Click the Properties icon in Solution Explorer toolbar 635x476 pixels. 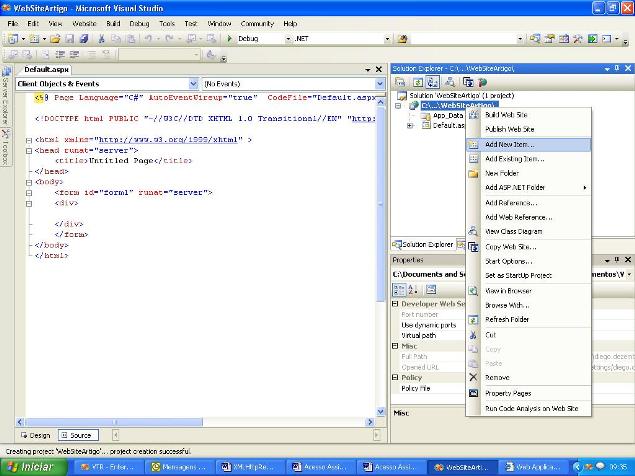pyautogui.click(x=400, y=82)
